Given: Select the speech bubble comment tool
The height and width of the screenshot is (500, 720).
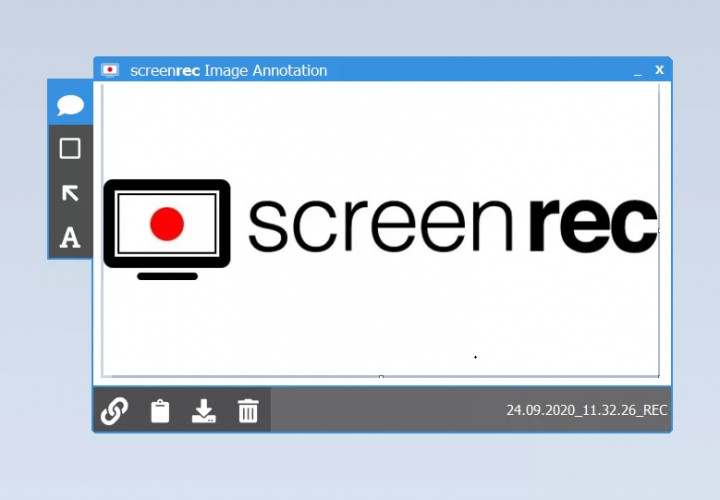Looking at the screenshot, I should click(x=70, y=105).
